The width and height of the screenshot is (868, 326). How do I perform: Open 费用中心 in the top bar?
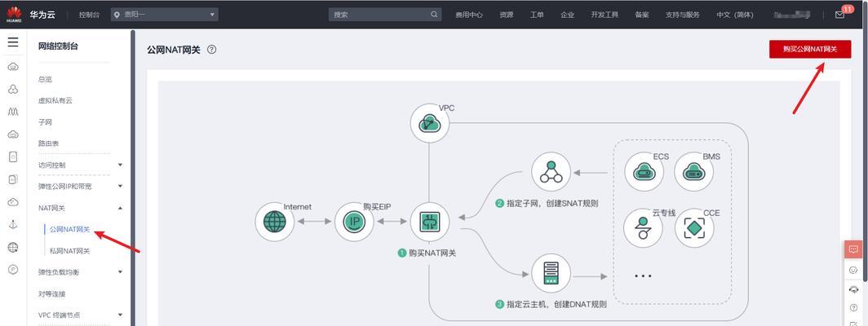[x=469, y=15]
